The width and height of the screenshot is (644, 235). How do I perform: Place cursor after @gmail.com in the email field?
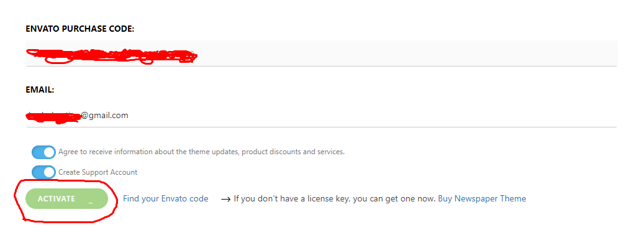pos(129,116)
